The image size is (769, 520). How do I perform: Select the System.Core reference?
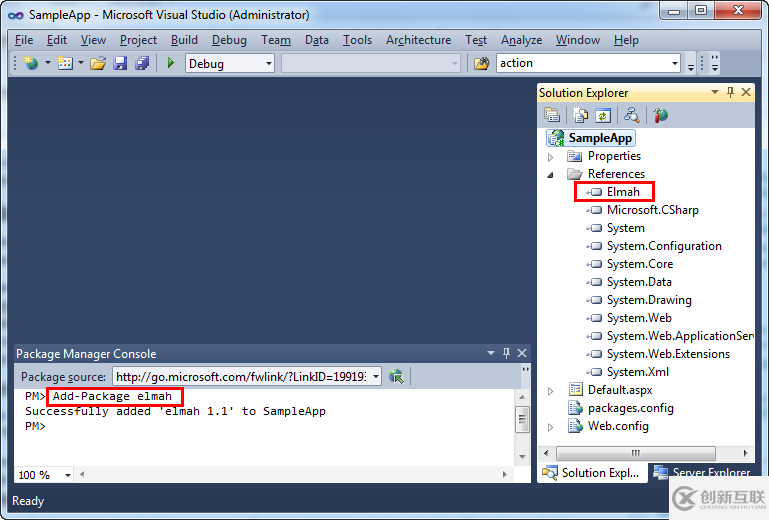pyautogui.click(x=630, y=264)
